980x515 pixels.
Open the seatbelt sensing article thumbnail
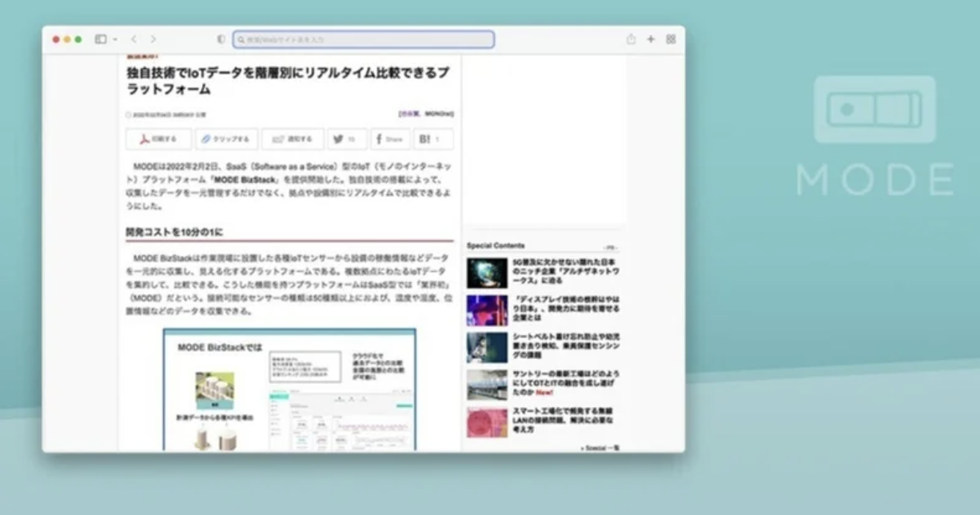[x=487, y=347]
